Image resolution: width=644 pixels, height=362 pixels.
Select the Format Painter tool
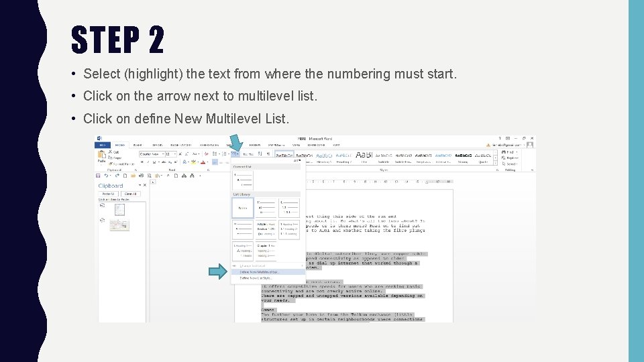click(x=121, y=164)
